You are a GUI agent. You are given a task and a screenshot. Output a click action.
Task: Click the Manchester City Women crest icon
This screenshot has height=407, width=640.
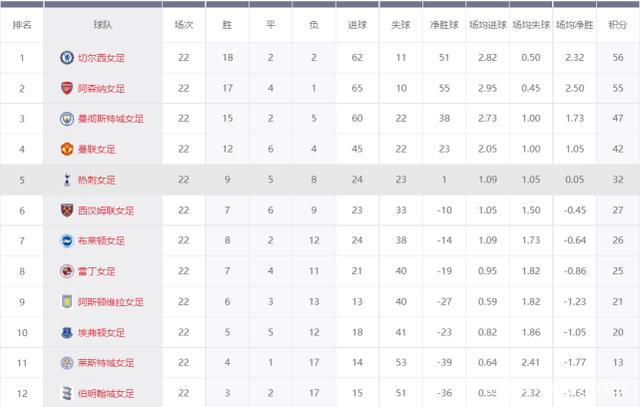(67, 119)
